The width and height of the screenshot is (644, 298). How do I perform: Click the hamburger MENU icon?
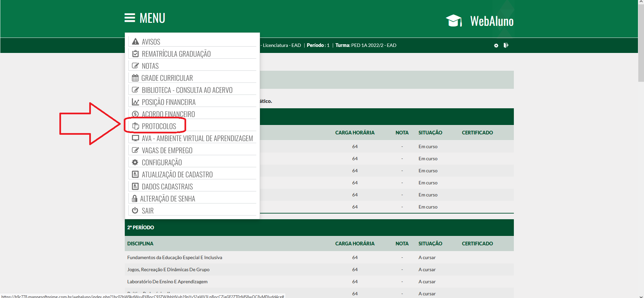click(130, 18)
